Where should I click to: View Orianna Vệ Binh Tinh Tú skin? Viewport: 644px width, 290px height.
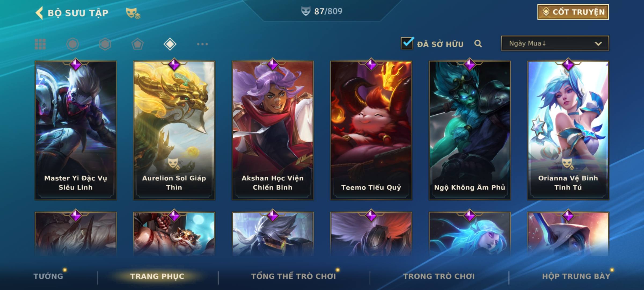(x=568, y=130)
